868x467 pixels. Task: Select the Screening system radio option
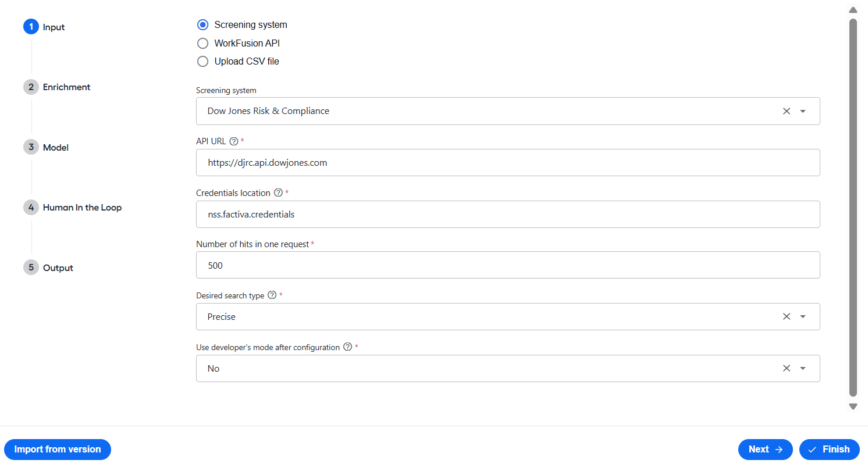pos(202,25)
